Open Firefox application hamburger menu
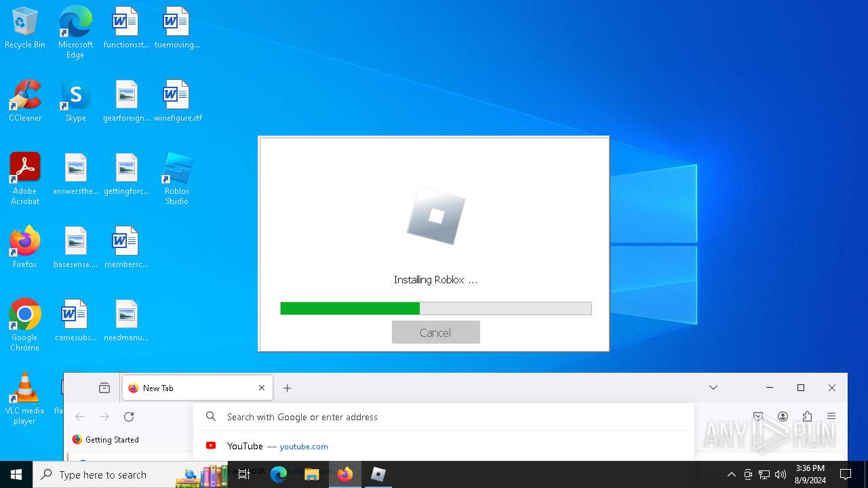 831,416
